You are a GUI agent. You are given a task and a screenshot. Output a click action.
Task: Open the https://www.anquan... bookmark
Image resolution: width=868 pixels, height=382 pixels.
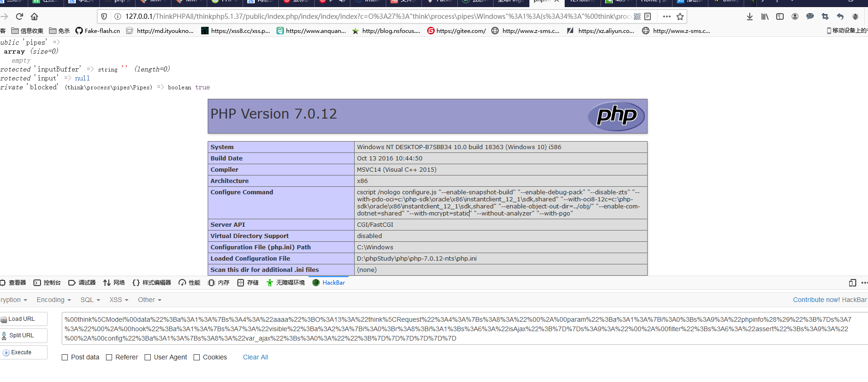click(x=311, y=31)
